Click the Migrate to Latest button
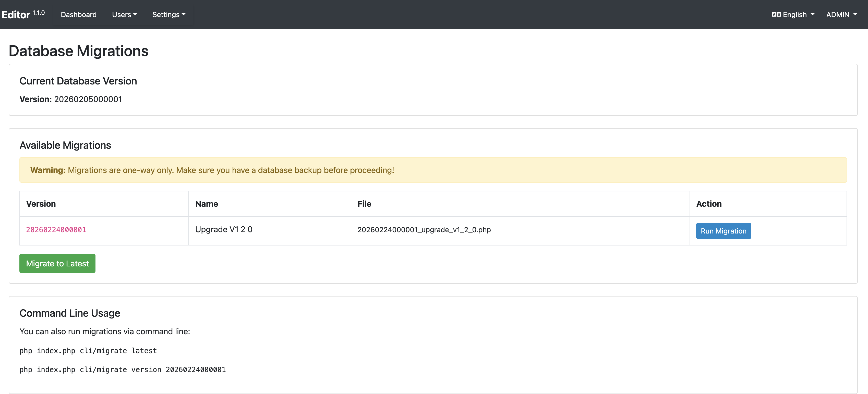This screenshot has height=394, width=868. pos(57,263)
